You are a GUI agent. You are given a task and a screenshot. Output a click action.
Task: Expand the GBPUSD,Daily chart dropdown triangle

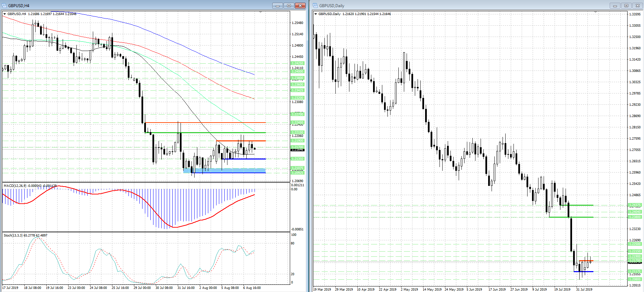coord(315,14)
